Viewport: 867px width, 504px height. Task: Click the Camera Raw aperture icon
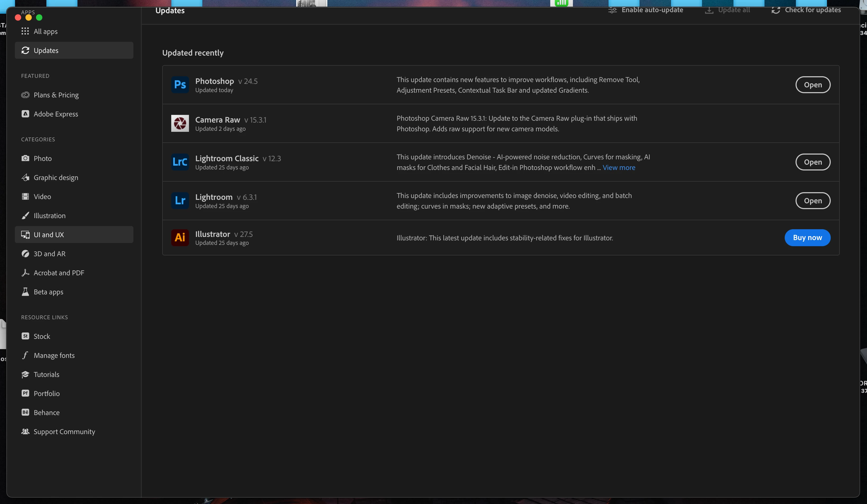[x=180, y=123]
